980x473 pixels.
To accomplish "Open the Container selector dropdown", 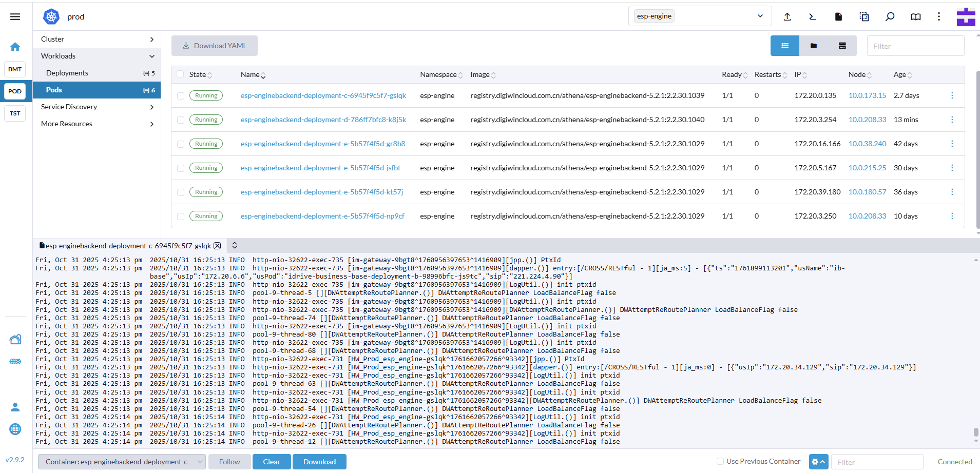I will tap(122, 462).
